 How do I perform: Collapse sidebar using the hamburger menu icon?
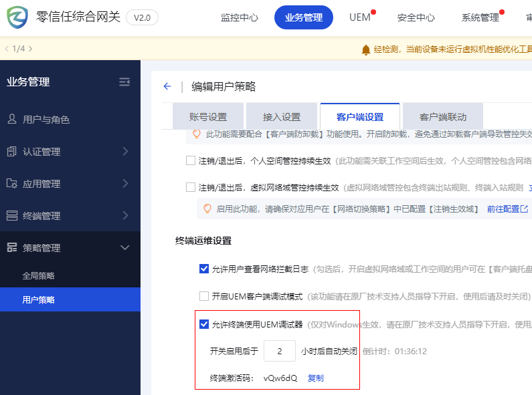pyautogui.click(x=124, y=82)
